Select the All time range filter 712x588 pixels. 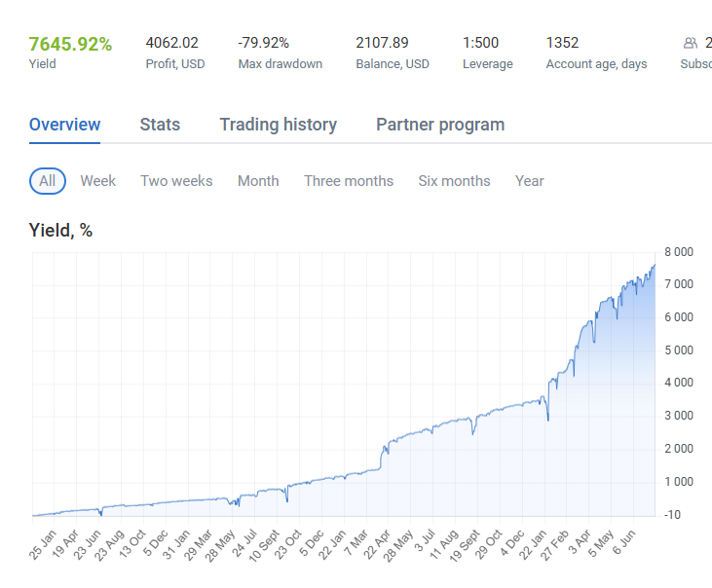pyautogui.click(x=48, y=181)
